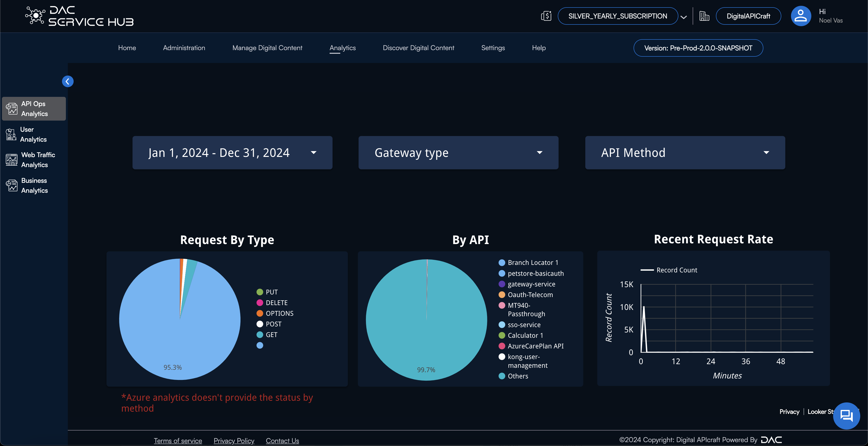Image resolution: width=868 pixels, height=446 pixels.
Task: Click the Noel Vas user name
Action: pyautogui.click(x=831, y=21)
